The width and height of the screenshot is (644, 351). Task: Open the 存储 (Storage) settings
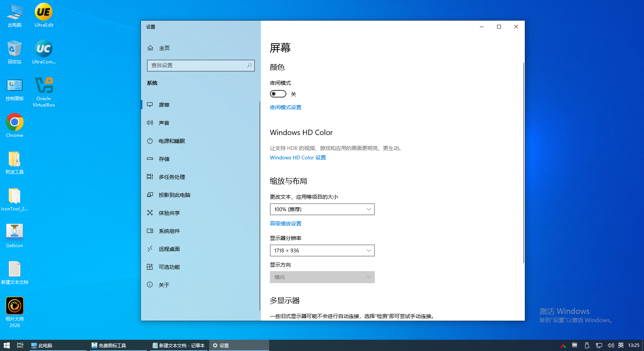(x=164, y=159)
